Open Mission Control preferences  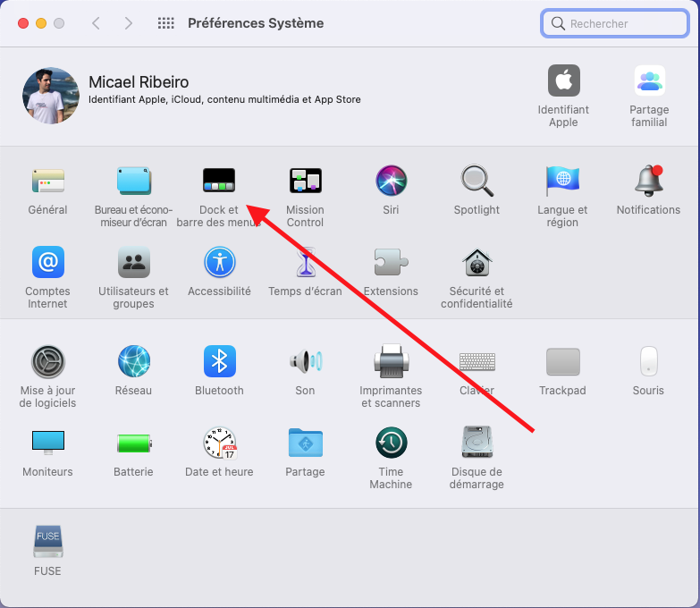click(x=306, y=181)
